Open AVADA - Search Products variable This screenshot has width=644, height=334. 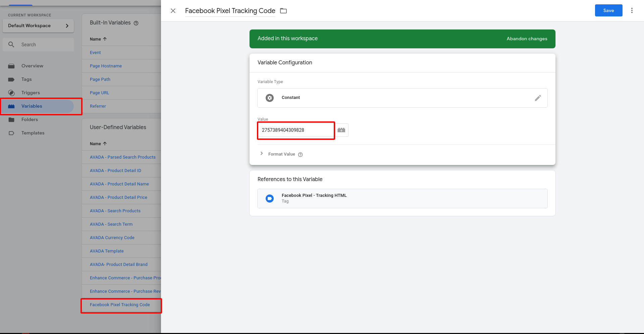tap(115, 211)
